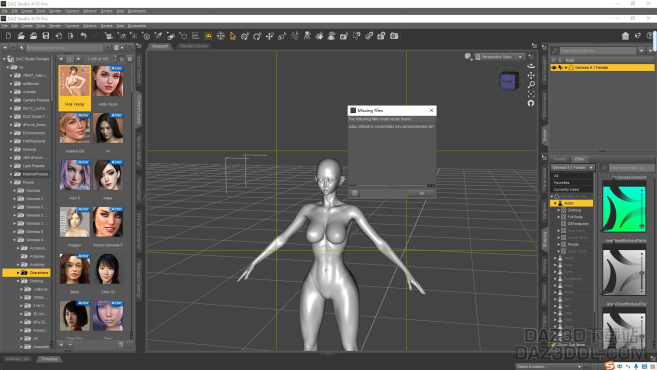The width and height of the screenshot is (657, 370).
Task: Click the Sogou input method tray icon
Action: (x=610, y=366)
